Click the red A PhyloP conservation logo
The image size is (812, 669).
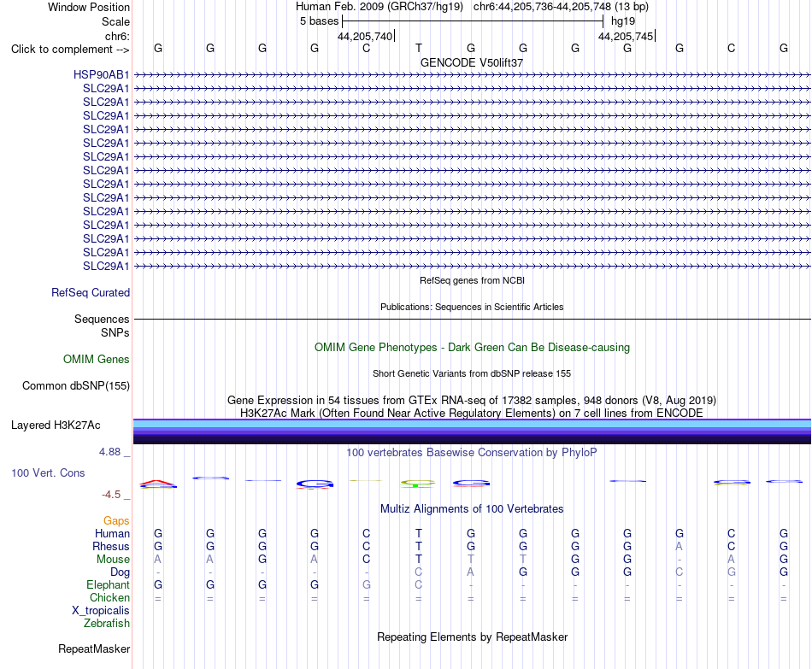pyautogui.click(x=158, y=483)
